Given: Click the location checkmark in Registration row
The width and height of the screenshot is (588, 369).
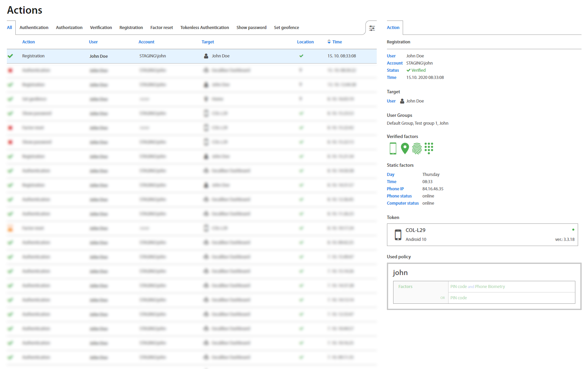Looking at the screenshot, I should pos(301,56).
